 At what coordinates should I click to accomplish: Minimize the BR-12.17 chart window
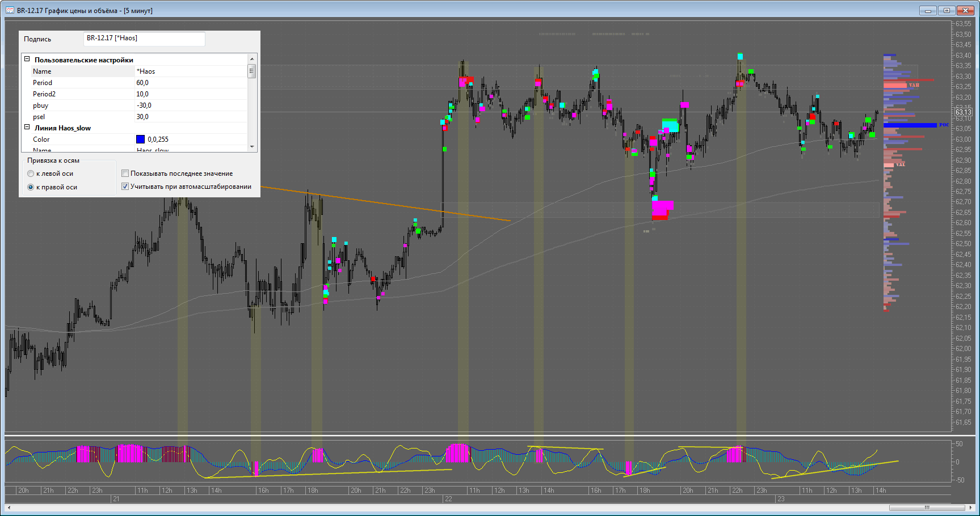click(928, 10)
